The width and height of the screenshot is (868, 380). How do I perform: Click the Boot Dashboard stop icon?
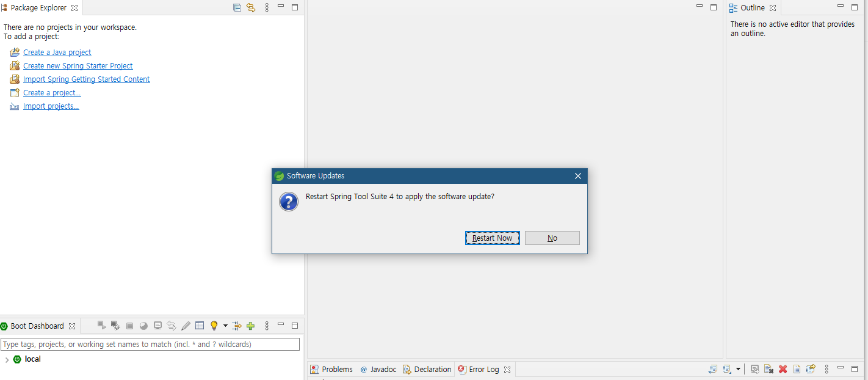coord(129,326)
